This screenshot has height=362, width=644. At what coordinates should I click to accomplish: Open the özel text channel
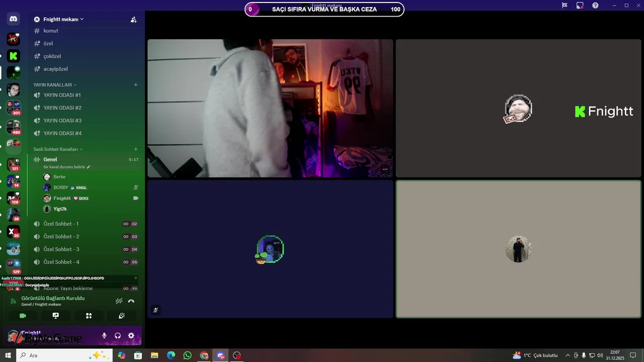86,43
